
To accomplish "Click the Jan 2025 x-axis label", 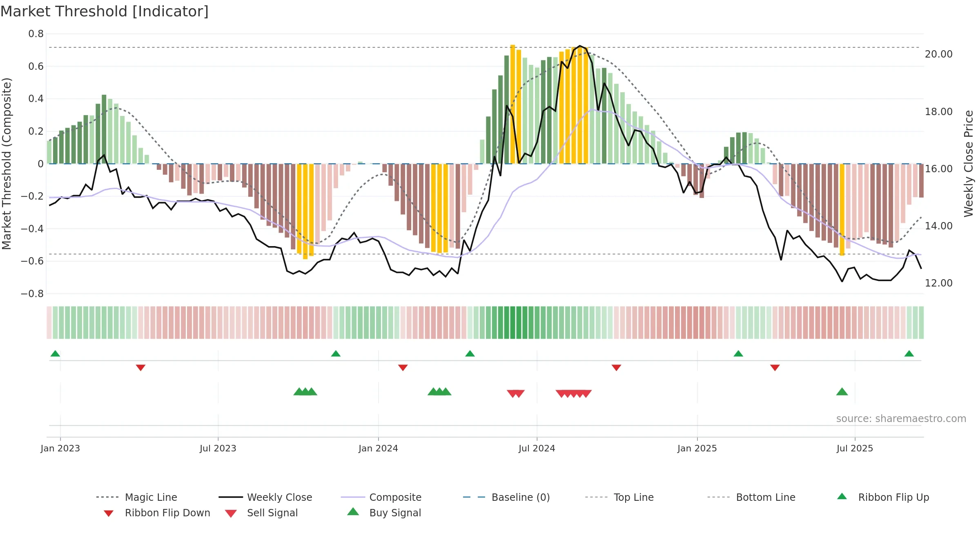I will click(x=697, y=448).
